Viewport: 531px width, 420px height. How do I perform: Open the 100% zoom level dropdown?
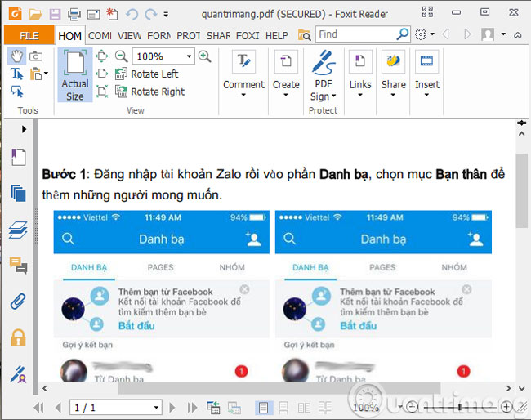point(189,56)
